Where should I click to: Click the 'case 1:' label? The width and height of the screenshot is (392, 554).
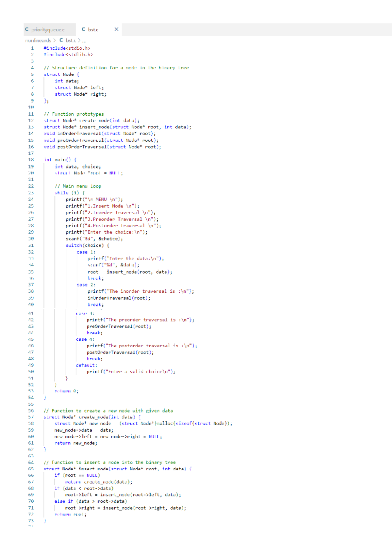tap(86, 252)
